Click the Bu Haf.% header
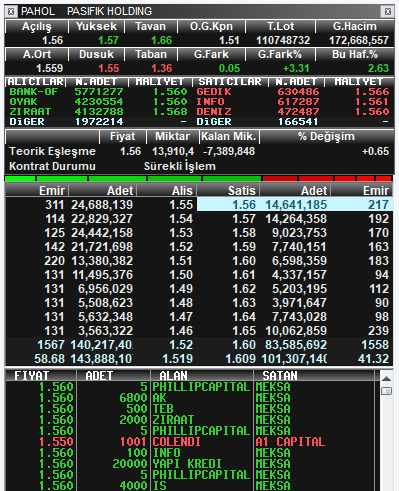This screenshot has height=491, width=399. [x=355, y=54]
